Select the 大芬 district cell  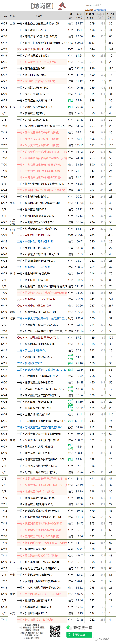pos(12,203)
